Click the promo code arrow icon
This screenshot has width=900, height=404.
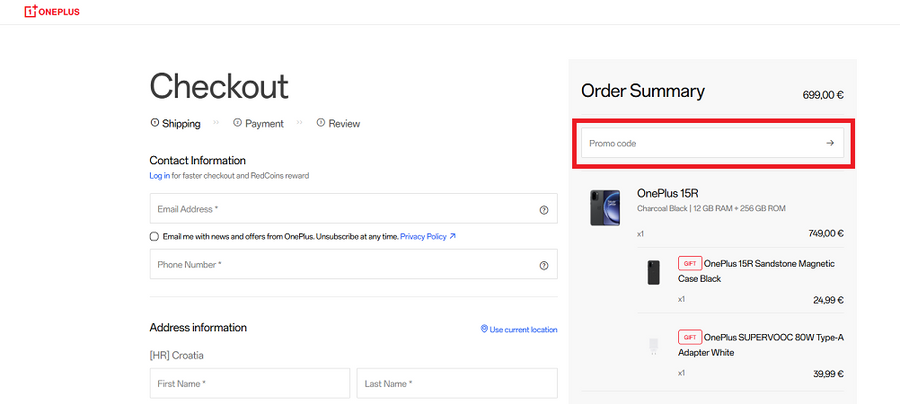tap(830, 143)
